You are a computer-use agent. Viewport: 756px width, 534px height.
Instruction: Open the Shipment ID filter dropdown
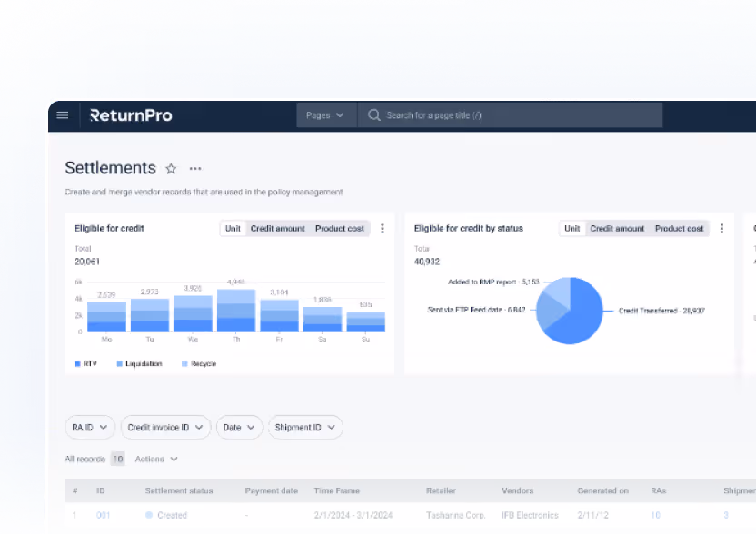305,427
